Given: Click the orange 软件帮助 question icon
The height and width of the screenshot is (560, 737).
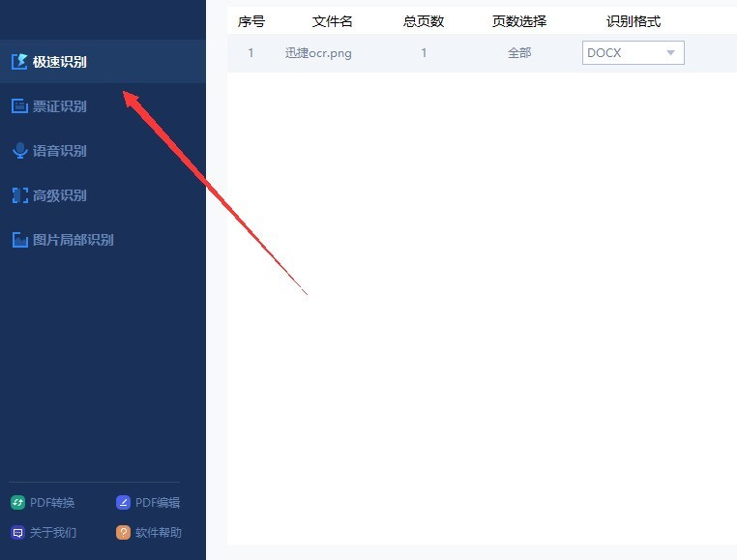Looking at the screenshot, I should 123,533.
